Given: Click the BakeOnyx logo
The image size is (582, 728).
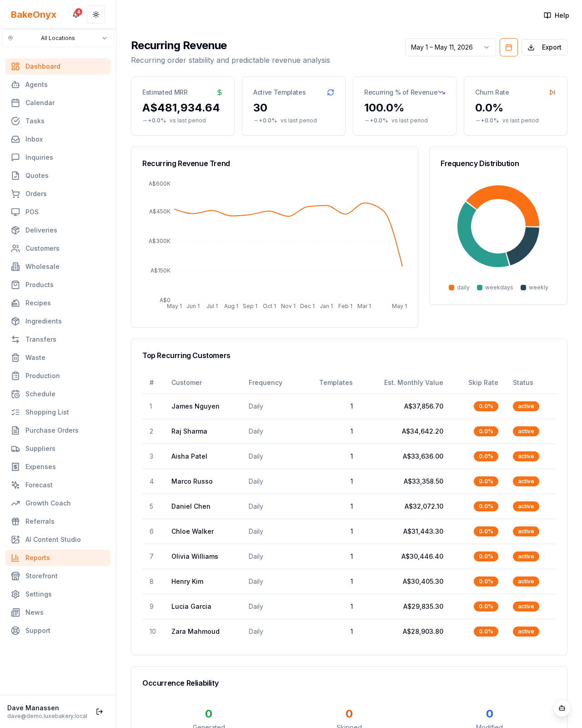Looking at the screenshot, I should click(x=34, y=15).
